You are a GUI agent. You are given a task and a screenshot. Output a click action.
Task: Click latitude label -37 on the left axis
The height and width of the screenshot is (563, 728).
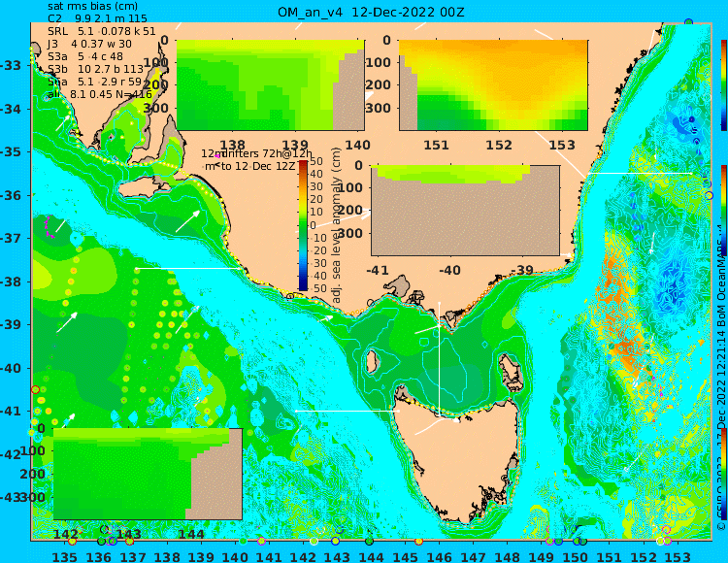tap(11, 238)
